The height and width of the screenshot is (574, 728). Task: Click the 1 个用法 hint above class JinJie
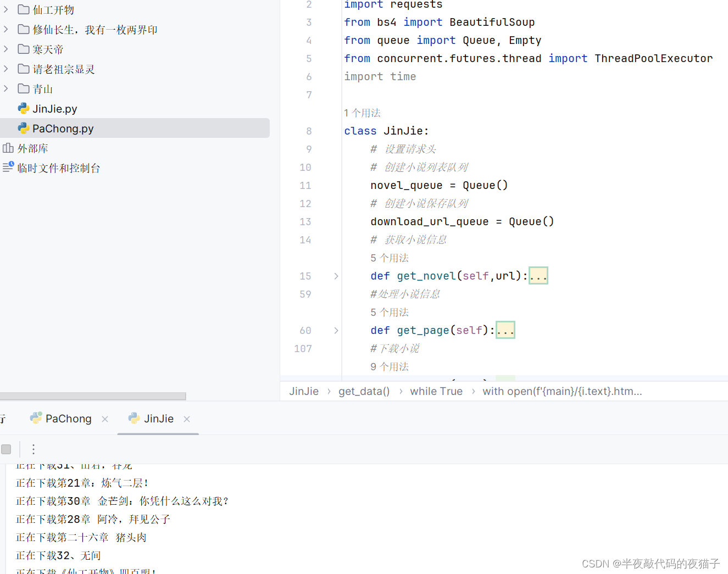point(362,113)
